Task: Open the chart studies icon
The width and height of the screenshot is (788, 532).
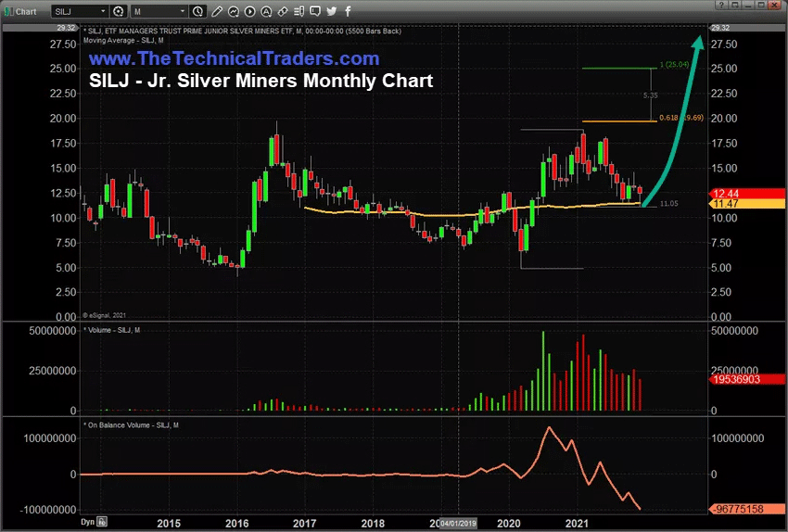Action: pyautogui.click(x=233, y=12)
